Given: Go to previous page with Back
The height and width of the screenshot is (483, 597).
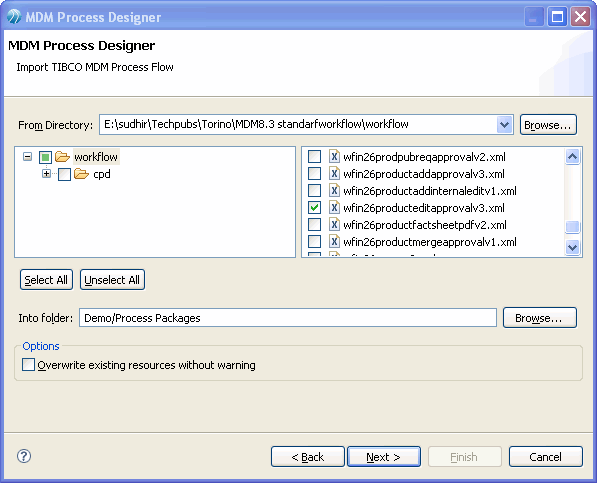Looking at the screenshot, I should tap(308, 456).
